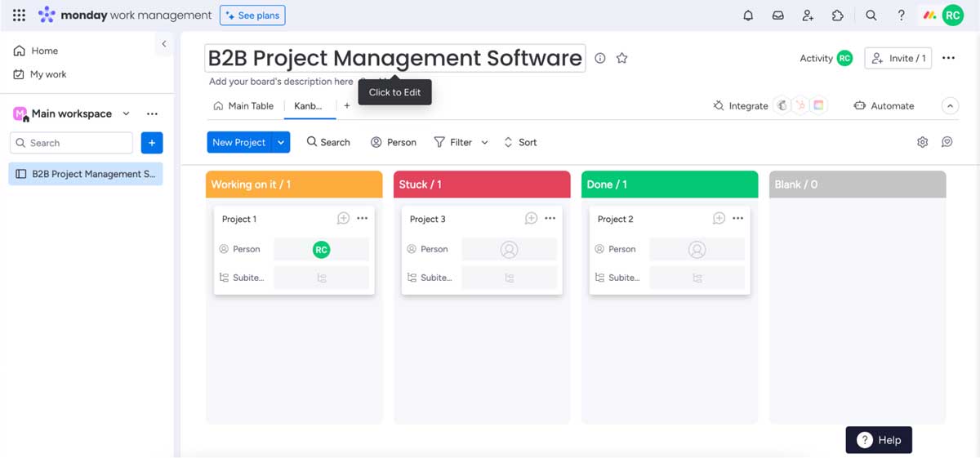This screenshot has height=458, width=980.
Task: Open the inbox tray icon
Action: 778,15
